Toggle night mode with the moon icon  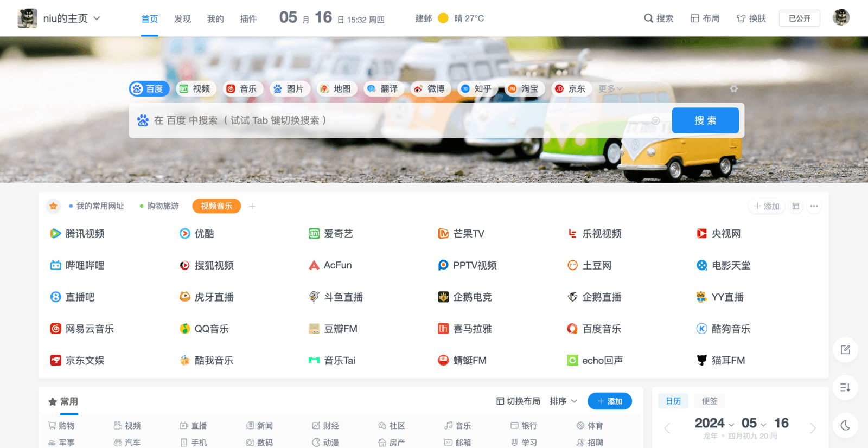(x=845, y=425)
